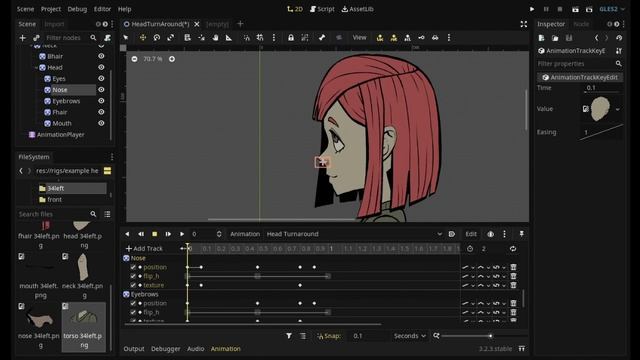The image size is (640, 360).
Task: Delete the Nose texture track
Action: point(513,285)
